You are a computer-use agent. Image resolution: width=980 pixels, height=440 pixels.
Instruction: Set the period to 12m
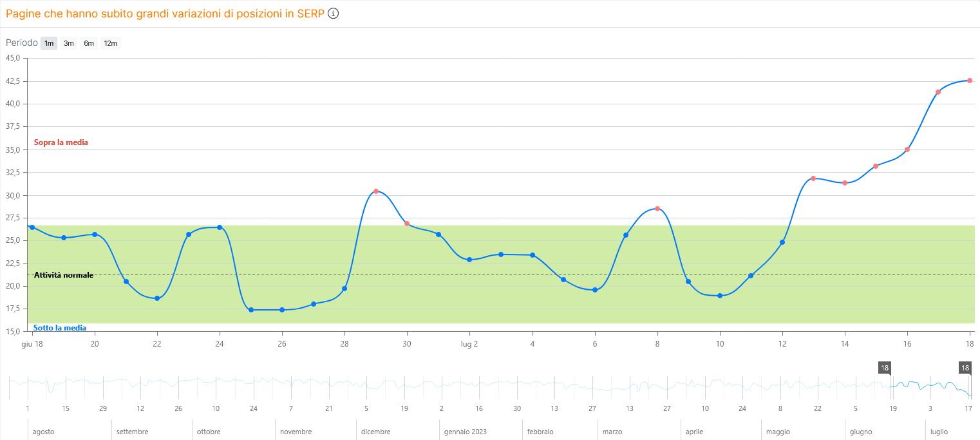[111, 43]
